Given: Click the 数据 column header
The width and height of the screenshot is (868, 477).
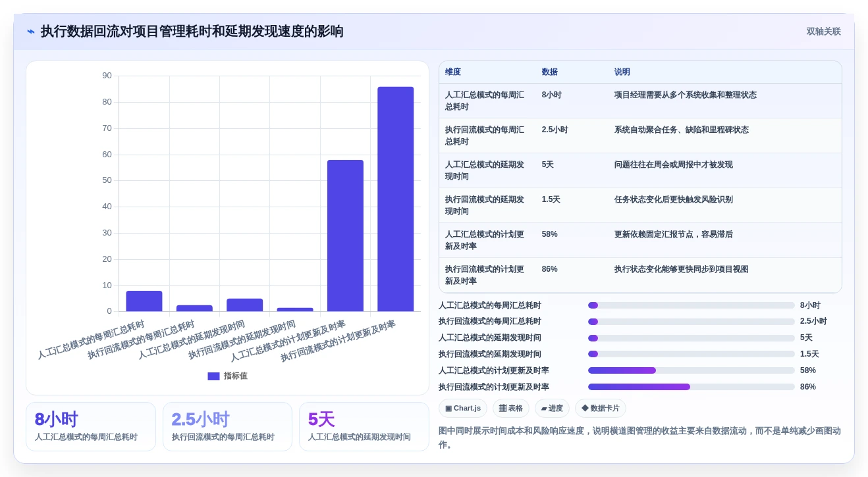Looking at the screenshot, I should 550,72.
